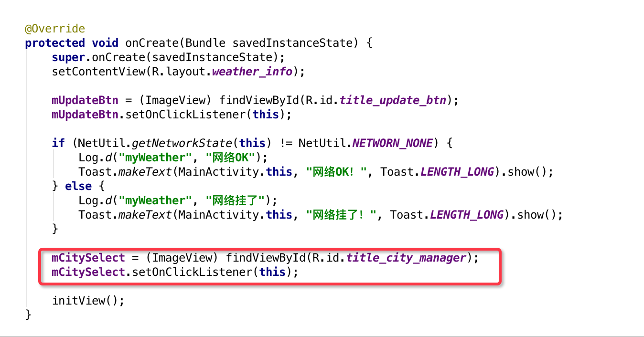The image size is (644, 337).
Task: Click mUpdateBtn on the setOnClickListener line
Action: coord(85,115)
